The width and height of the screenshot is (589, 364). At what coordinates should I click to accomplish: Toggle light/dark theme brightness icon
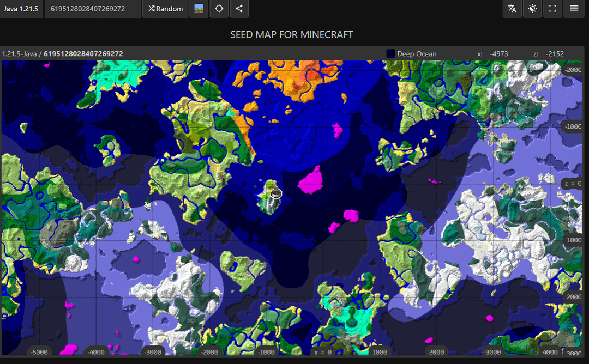[x=532, y=9]
